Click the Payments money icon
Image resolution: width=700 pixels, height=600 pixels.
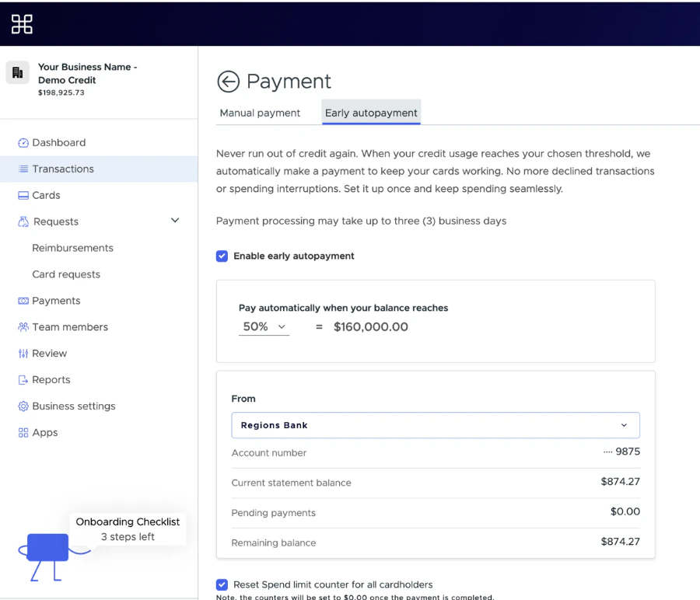point(23,301)
